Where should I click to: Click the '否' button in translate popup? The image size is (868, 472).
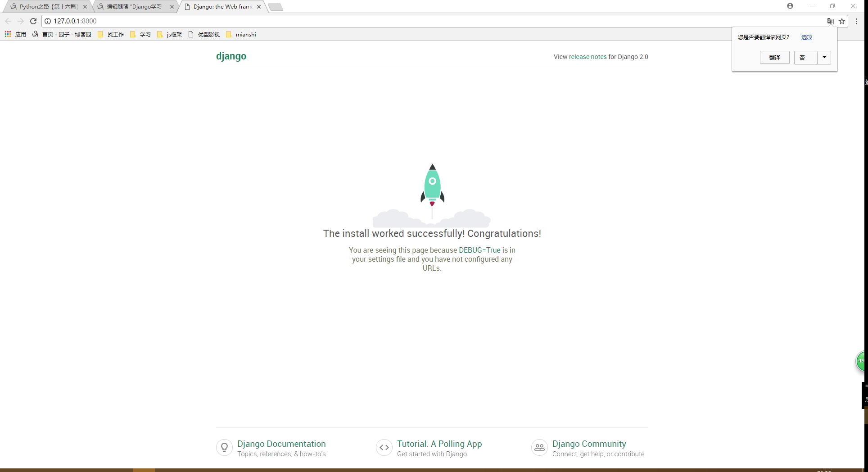tap(805, 58)
